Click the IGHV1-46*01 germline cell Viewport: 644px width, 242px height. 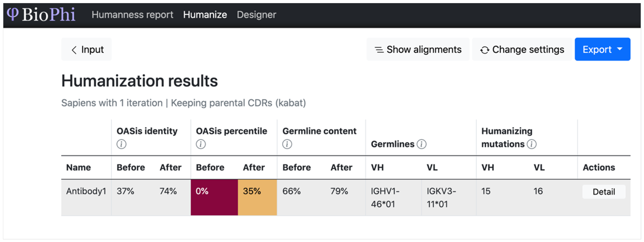point(385,198)
